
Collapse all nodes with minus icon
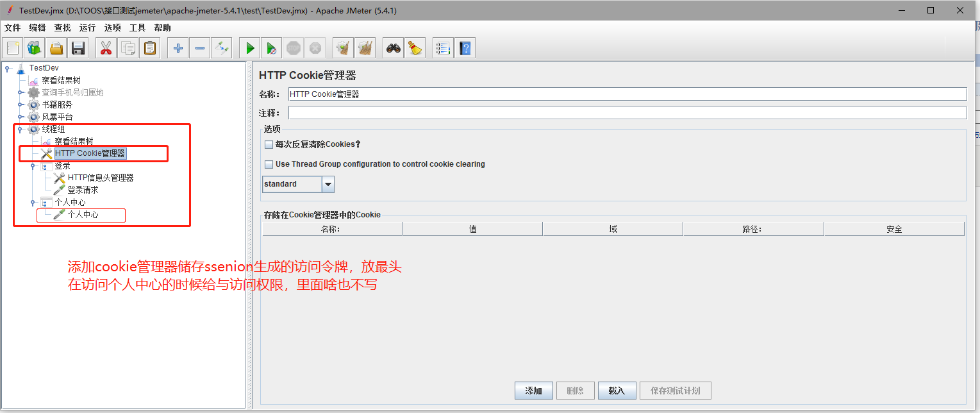coord(200,47)
